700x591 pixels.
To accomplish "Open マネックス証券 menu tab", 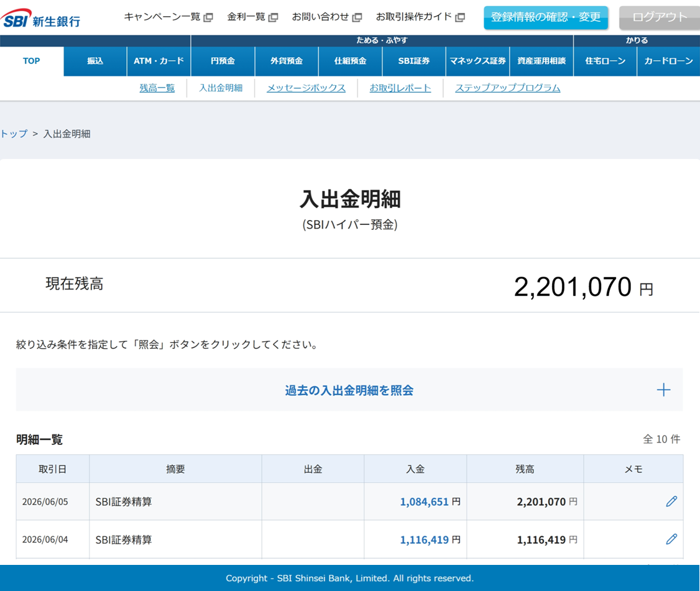I will tap(477, 61).
